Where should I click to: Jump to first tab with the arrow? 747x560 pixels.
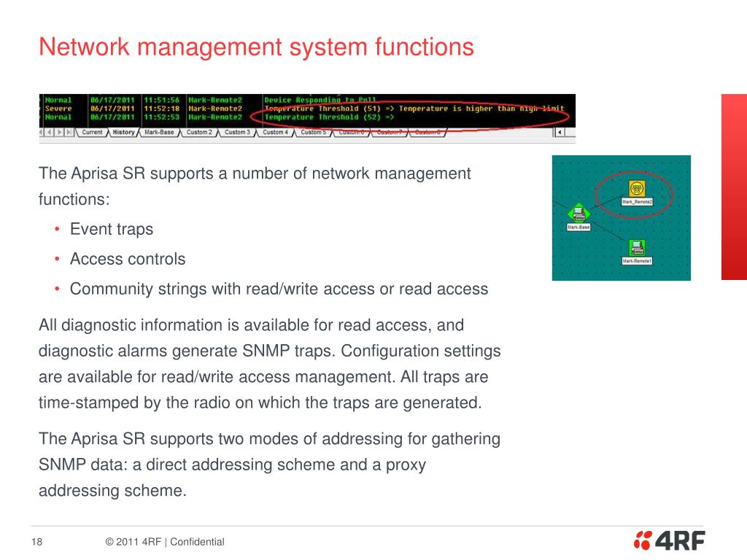pos(42,132)
